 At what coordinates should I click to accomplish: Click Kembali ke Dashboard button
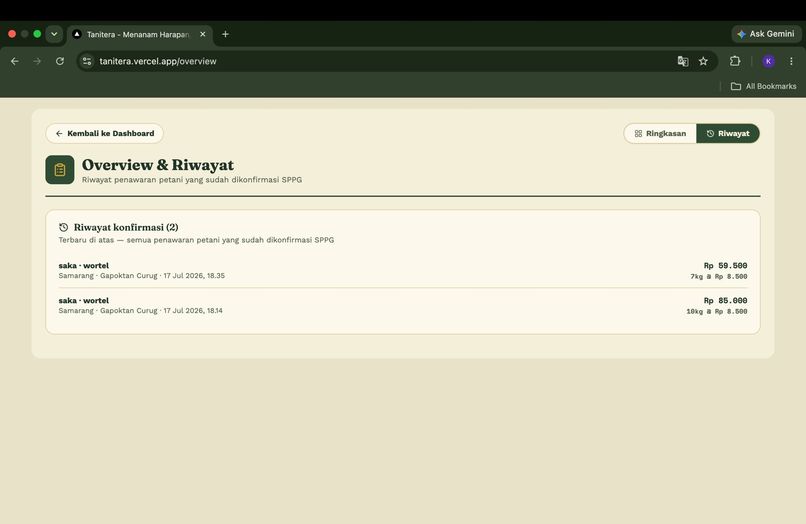point(104,133)
